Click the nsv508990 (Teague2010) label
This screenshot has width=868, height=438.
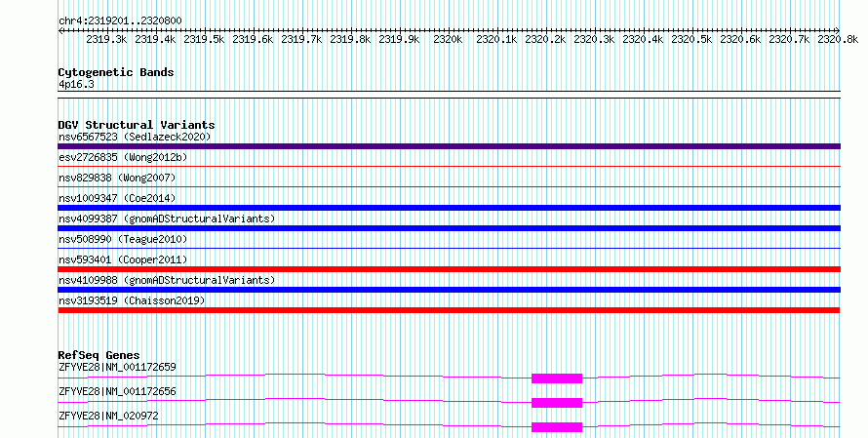123,239
